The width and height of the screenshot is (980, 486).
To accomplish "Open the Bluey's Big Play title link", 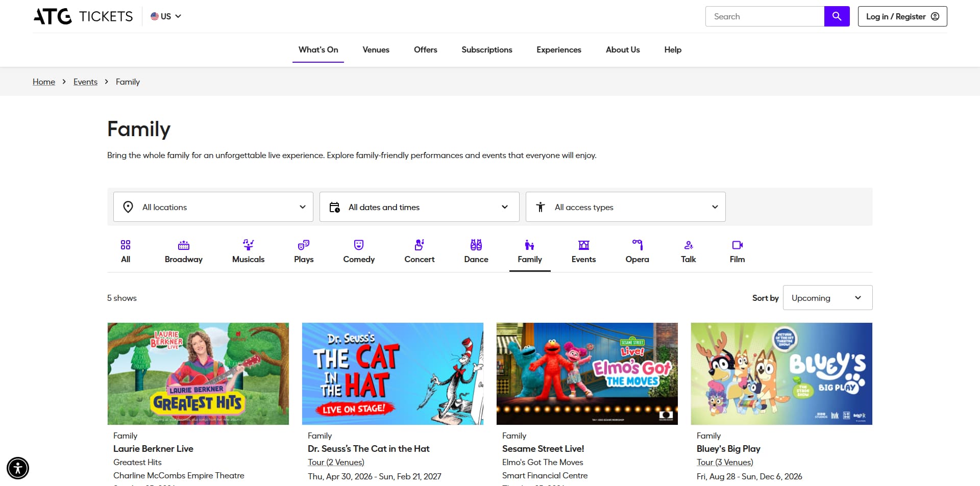I will pos(728,449).
